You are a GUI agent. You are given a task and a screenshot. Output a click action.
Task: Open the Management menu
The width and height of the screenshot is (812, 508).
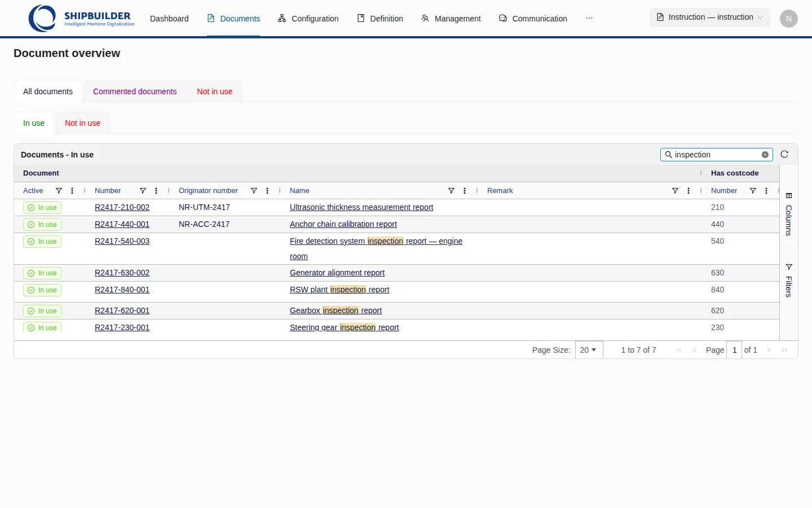(451, 19)
